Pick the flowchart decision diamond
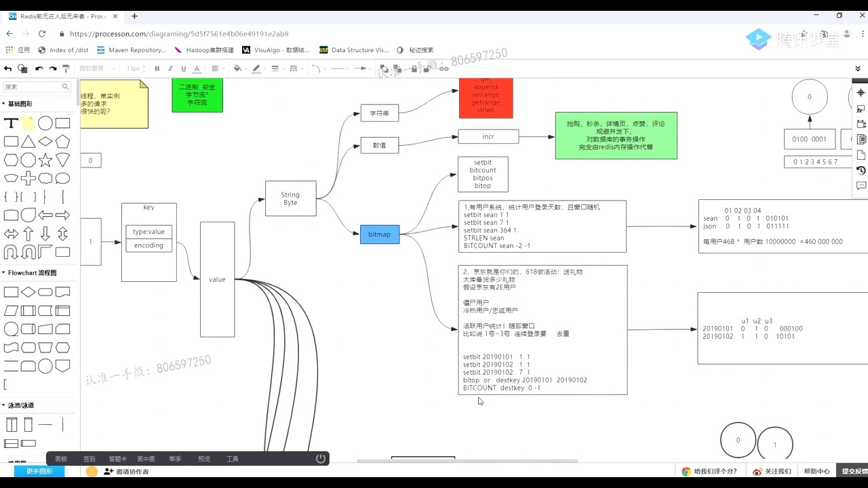This screenshot has height=488, width=868. coord(28,292)
